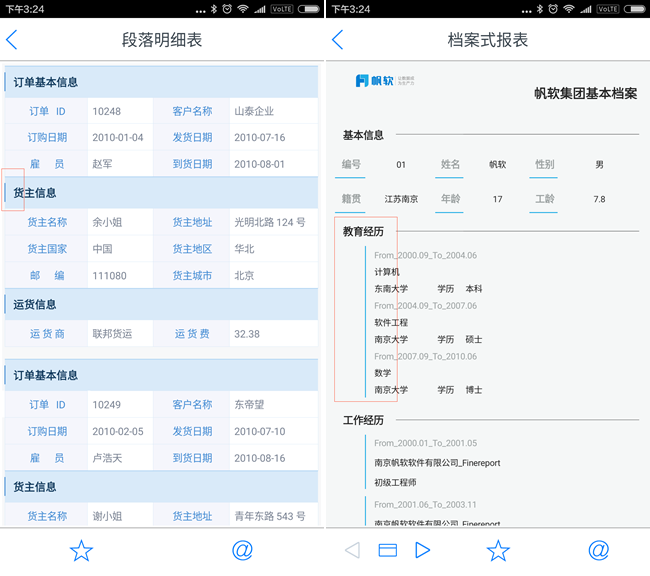The image size is (650, 576).
Task: Select arrival date 2010-08-16
Action: click(x=260, y=458)
